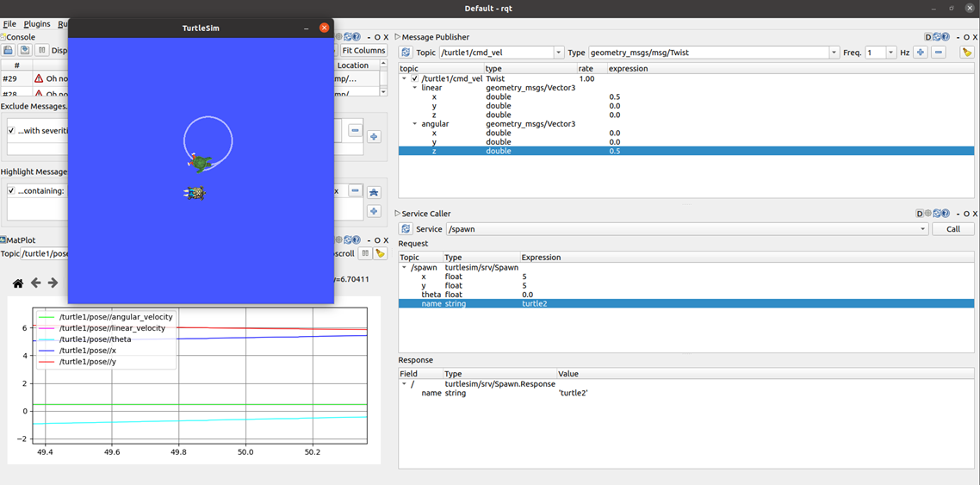
Task: Add an exclude filter with plus button
Action: [374, 136]
